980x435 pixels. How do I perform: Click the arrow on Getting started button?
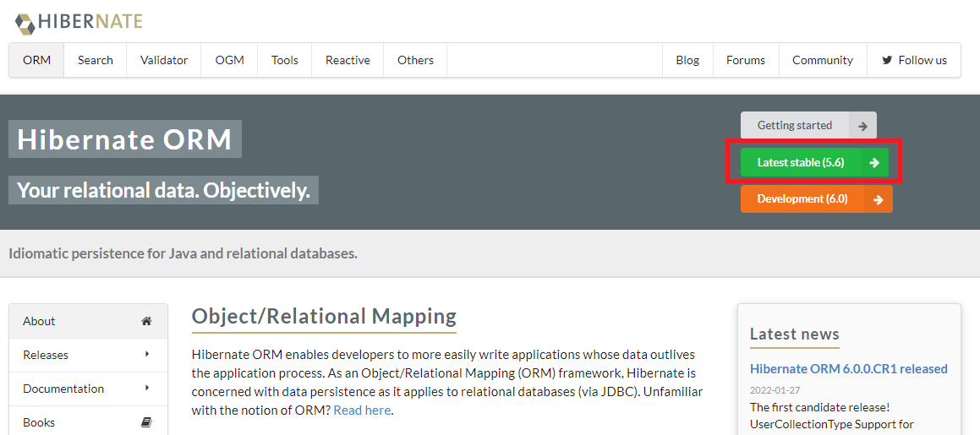click(862, 126)
